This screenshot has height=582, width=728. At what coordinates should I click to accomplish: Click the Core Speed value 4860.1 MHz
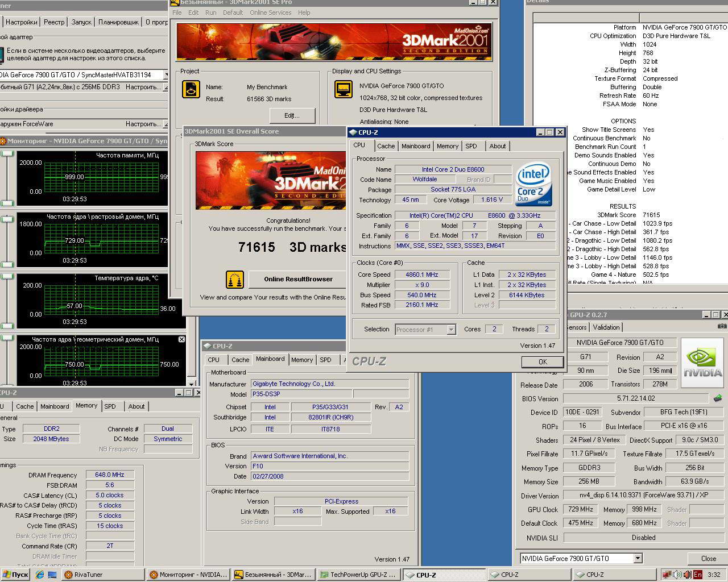pos(421,275)
